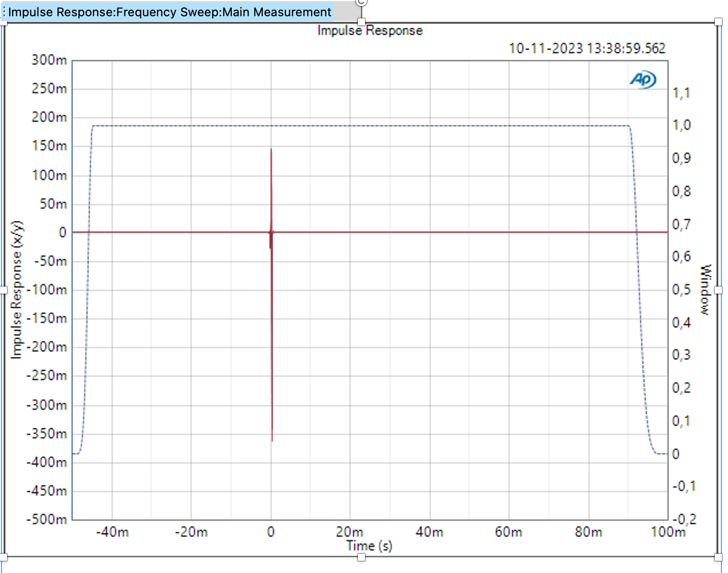
Task: Click the -250m left axis tick
Action: tap(47, 375)
